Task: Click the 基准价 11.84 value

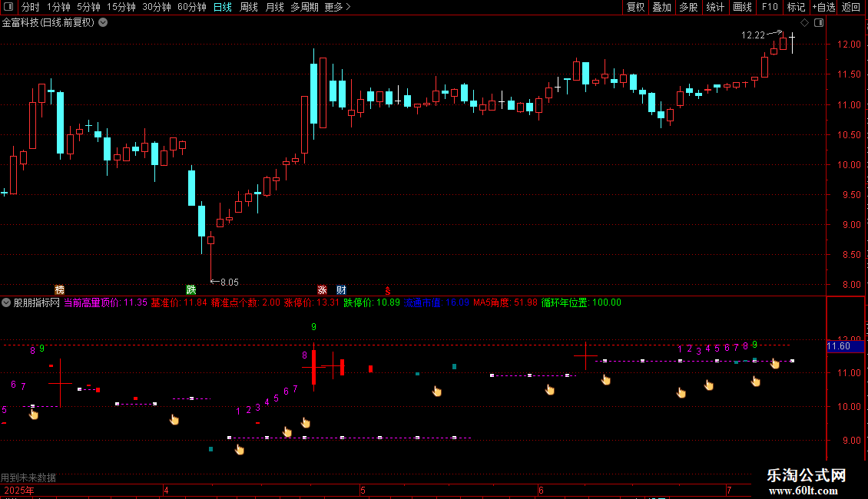Action: click(178, 302)
